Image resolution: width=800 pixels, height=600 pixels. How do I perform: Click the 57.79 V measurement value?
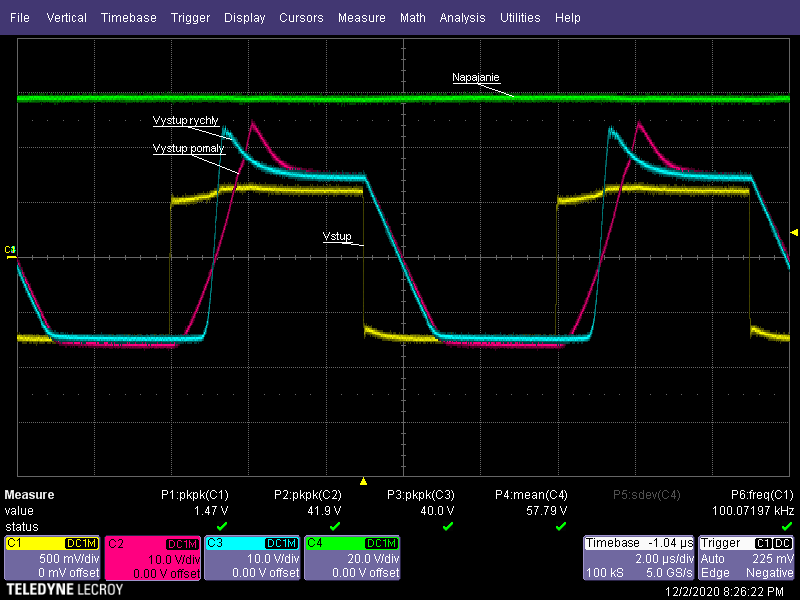click(546, 511)
